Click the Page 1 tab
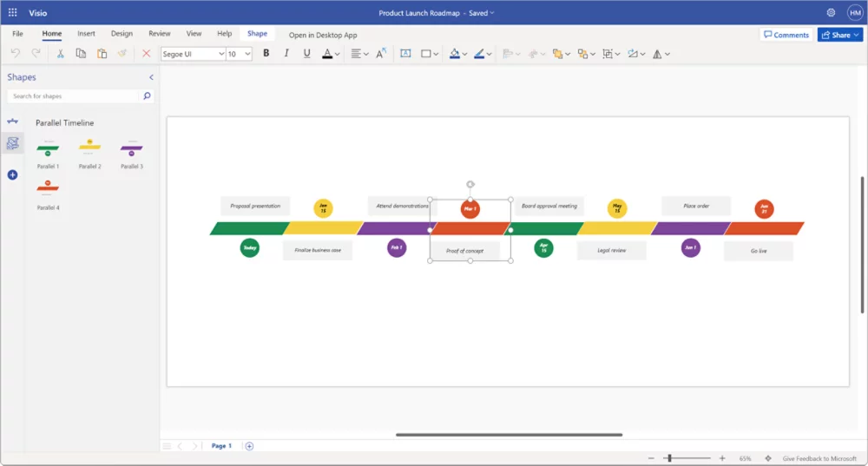The image size is (868, 466). point(221,446)
